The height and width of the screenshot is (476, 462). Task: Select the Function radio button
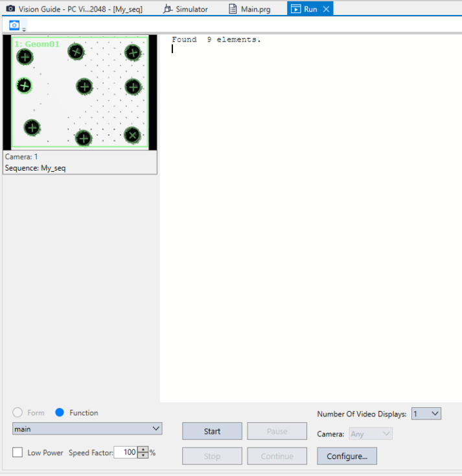(x=60, y=412)
